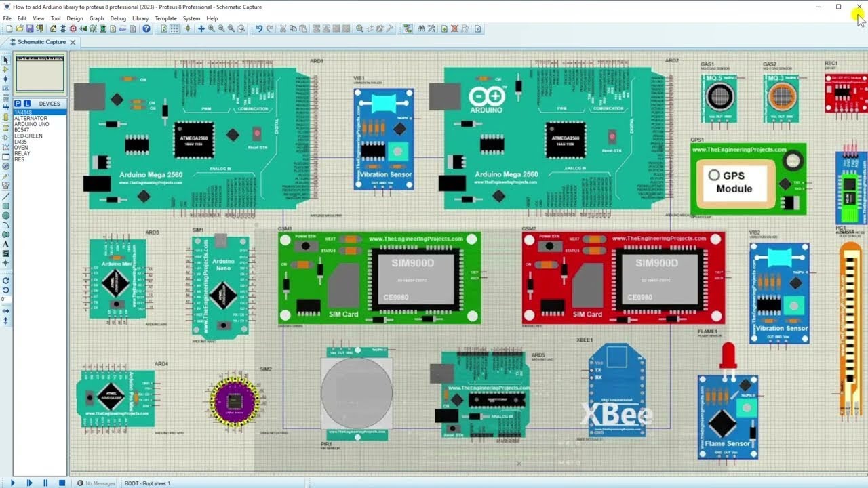Open the Library menu
This screenshot has width=868, height=488.
tap(140, 18)
